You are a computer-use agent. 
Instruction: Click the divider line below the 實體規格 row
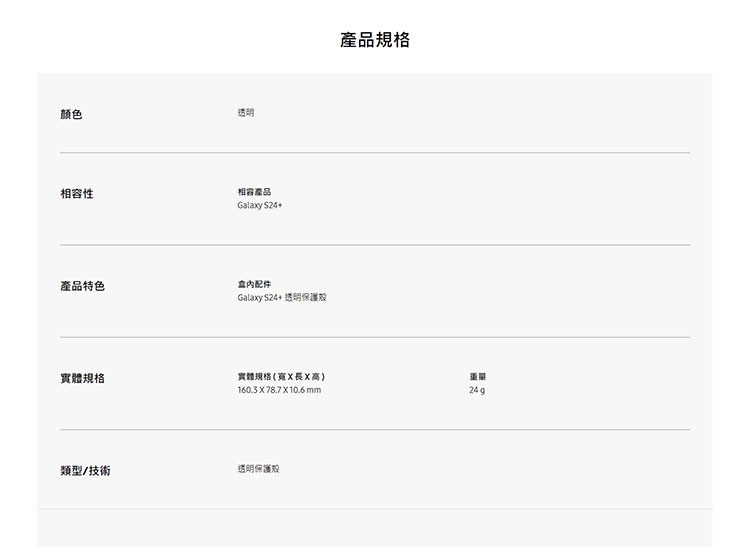pos(375,430)
